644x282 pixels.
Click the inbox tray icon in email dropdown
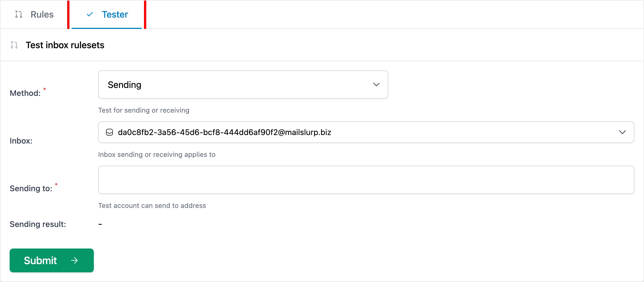coord(109,132)
